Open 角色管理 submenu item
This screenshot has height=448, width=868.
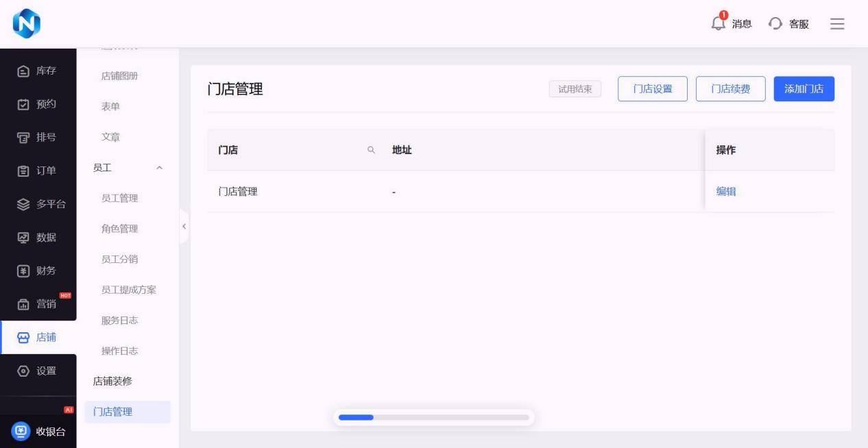point(119,229)
